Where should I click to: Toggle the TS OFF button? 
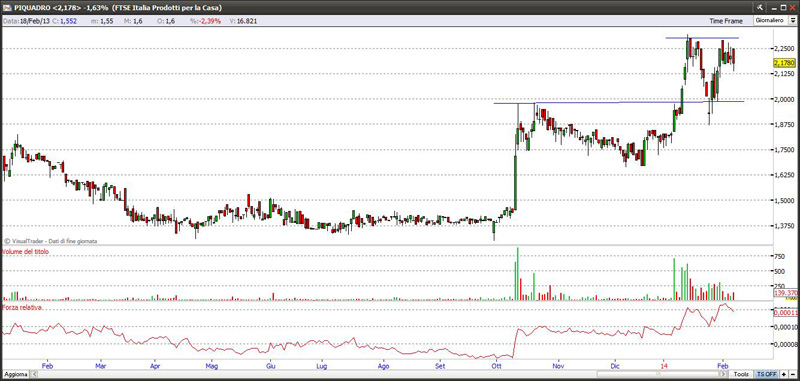coord(766,374)
